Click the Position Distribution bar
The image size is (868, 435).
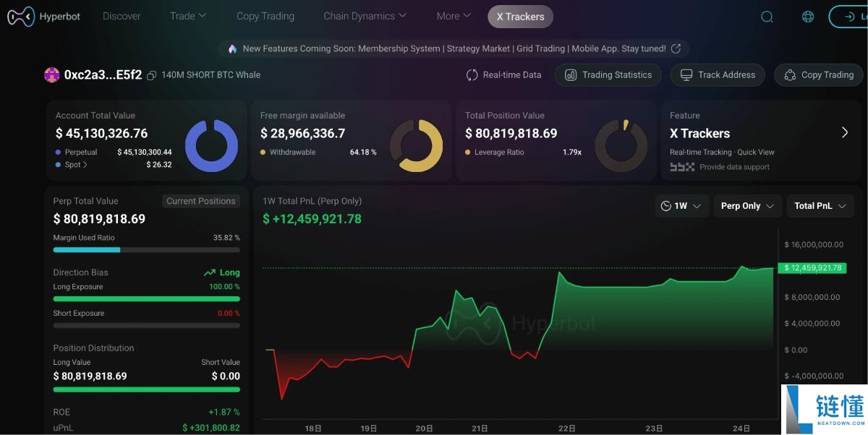coord(146,389)
